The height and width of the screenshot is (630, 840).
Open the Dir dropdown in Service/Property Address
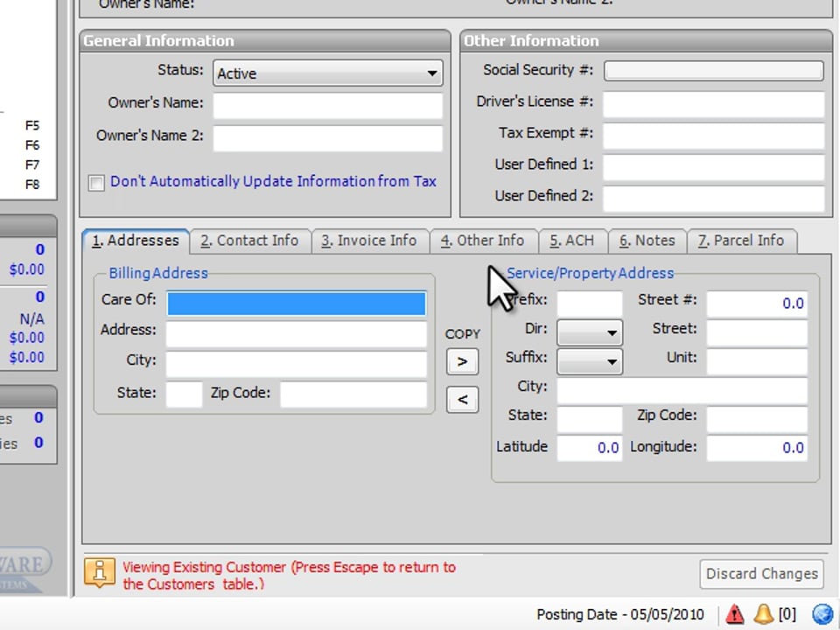590,332
